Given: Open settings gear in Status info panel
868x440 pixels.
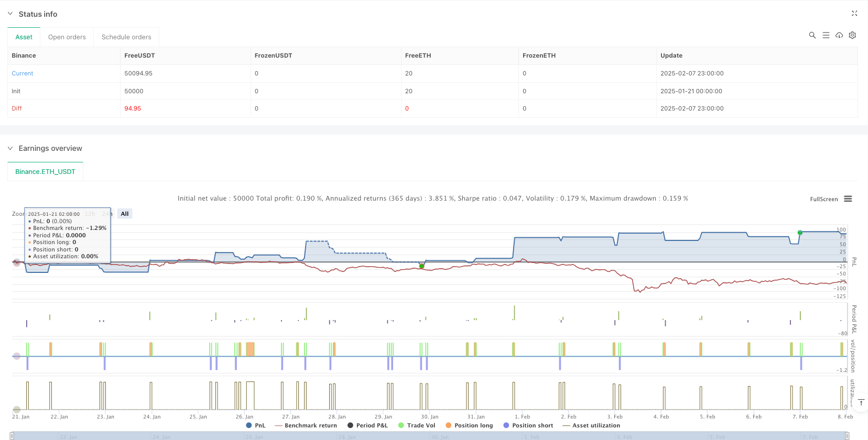Looking at the screenshot, I should coord(852,35).
